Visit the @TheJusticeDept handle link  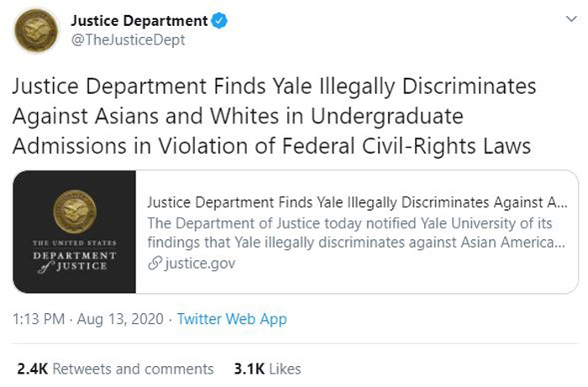pyautogui.click(x=128, y=40)
